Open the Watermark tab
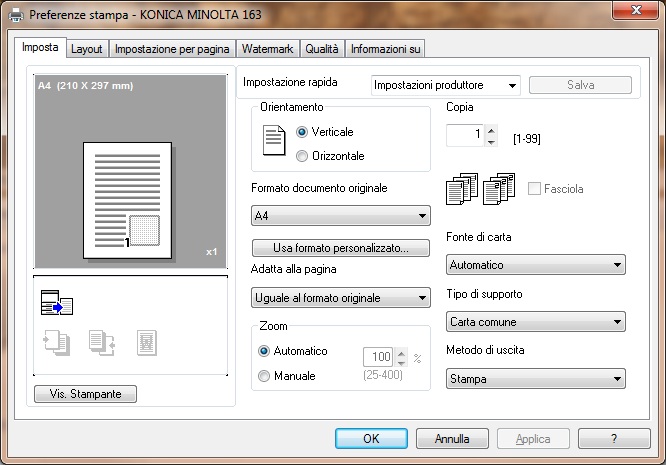This screenshot has height=465, width=666. (268, 49)
